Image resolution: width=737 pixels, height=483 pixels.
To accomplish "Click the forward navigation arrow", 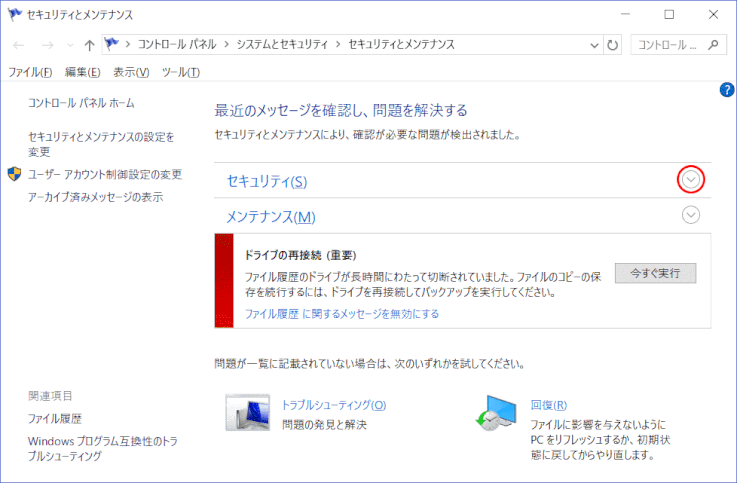I will point(47,45).
